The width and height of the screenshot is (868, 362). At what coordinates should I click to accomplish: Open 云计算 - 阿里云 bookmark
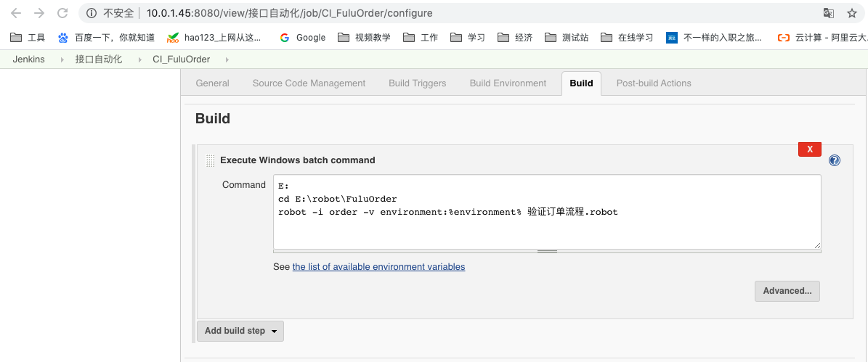click(822, 38)
